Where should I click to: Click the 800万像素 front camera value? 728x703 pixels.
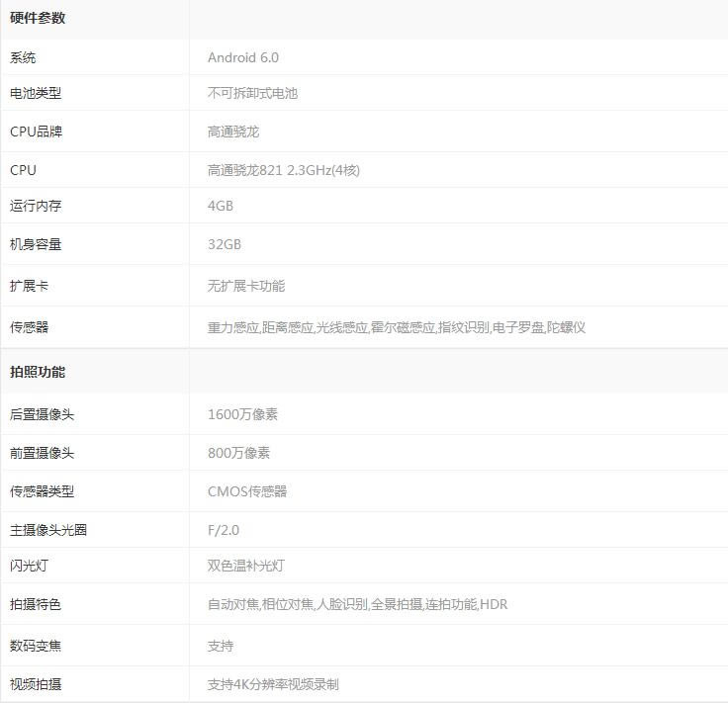pos(238,453)
